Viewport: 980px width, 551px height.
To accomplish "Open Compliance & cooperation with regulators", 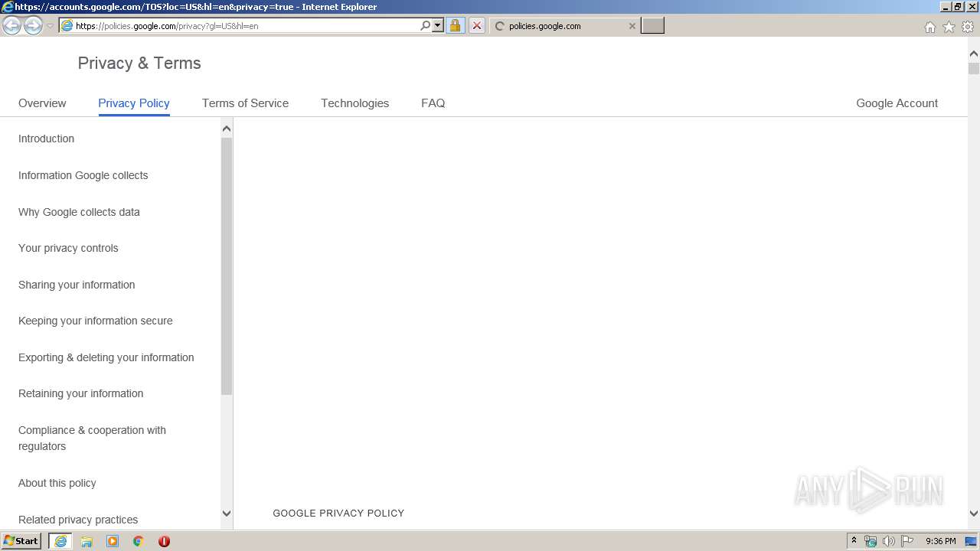I will (92, 438).
